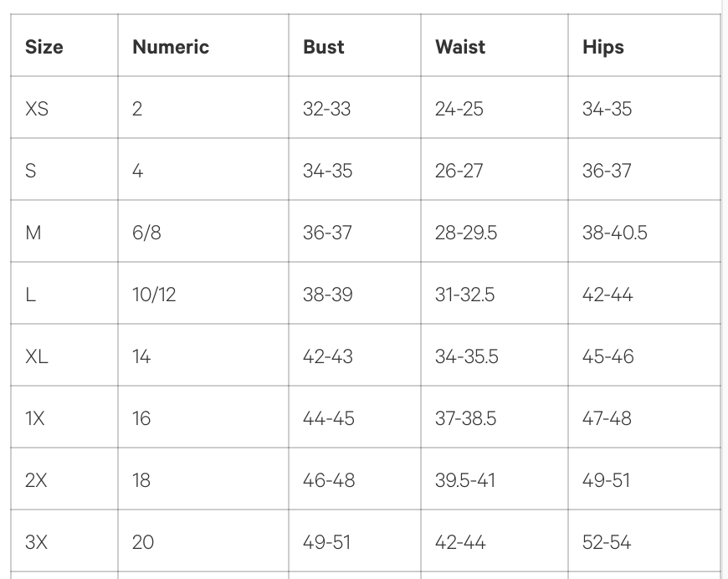Screen dimensions: 728x579
Task: Click the 6/8 numeric size cell
Action: [x=146, y=233]
